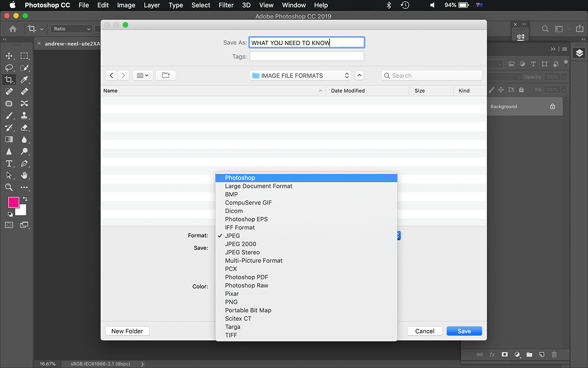Screen dimensions: 588x368
Task: Open the Layers panel menu icon
Action: (x=564, y=49)
